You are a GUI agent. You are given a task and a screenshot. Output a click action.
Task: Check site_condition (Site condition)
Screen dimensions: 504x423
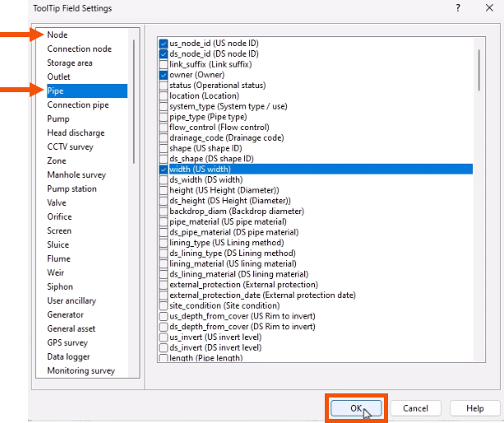[164, 305]
